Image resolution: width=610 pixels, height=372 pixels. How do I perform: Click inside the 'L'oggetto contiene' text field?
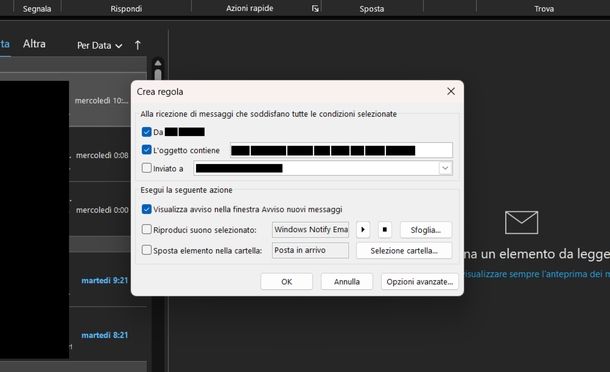[341, 150]
